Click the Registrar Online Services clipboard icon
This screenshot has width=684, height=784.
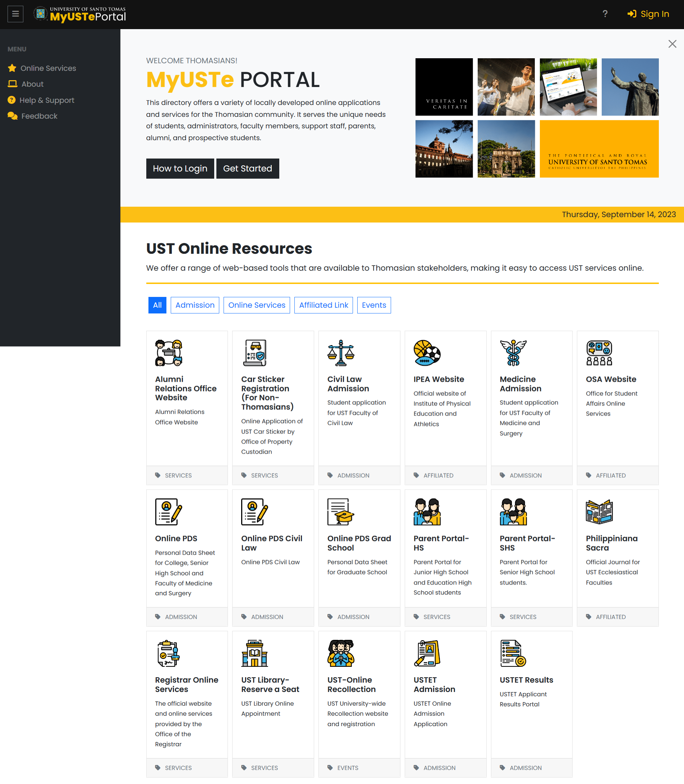[x=169, y=653]
